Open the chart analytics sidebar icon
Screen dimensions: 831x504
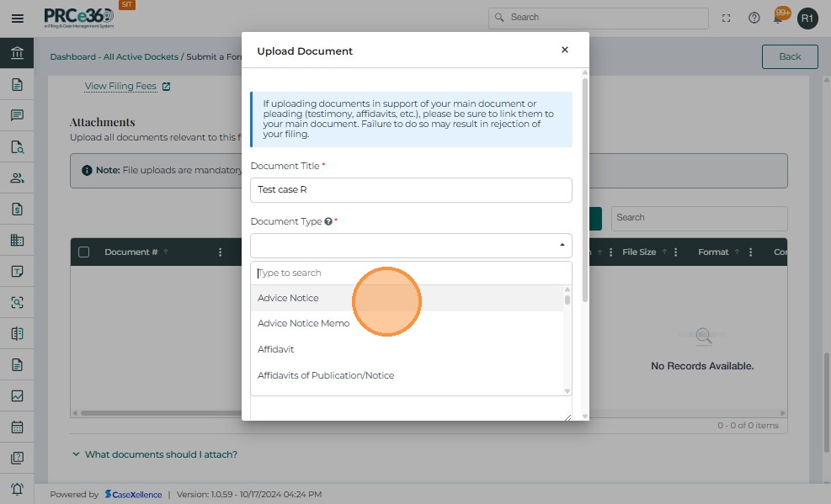17,395
